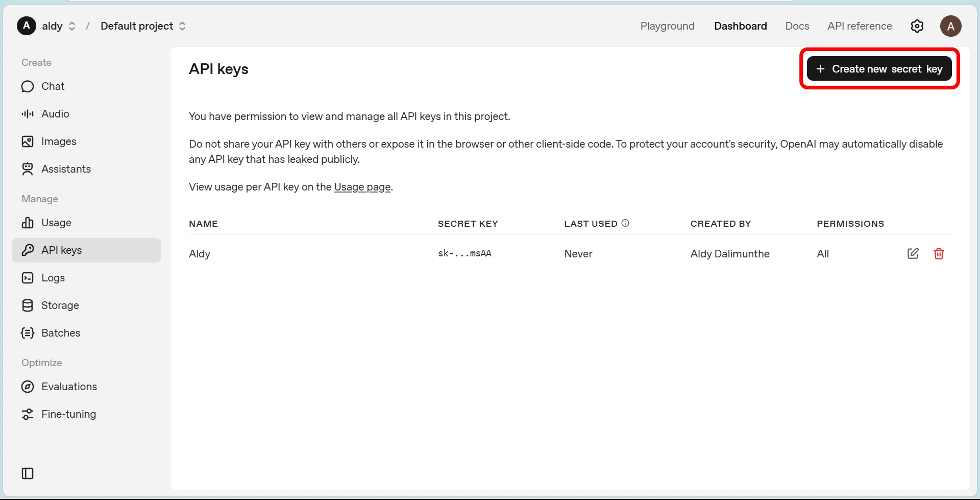Click the Usage bar chart icon

28,223
